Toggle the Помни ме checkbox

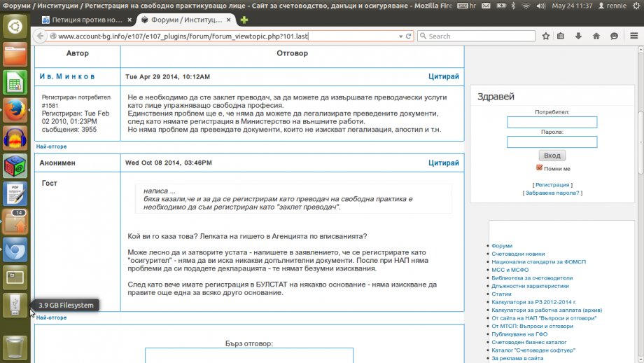point(539,167)
